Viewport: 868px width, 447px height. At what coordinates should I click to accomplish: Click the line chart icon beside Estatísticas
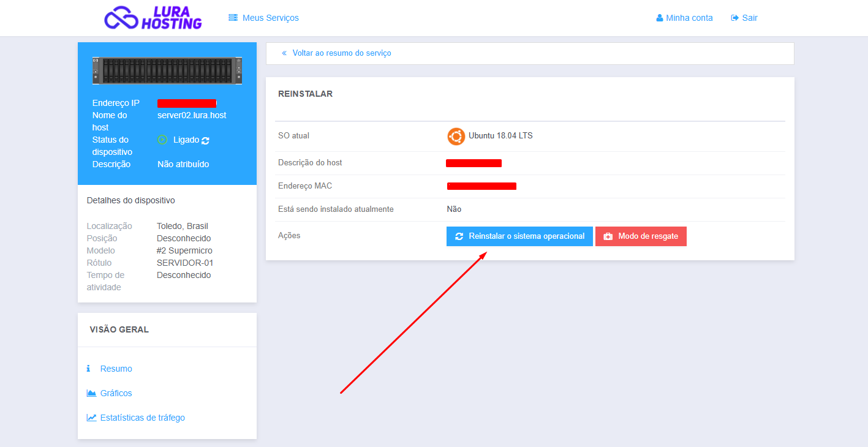click(91, 418)
